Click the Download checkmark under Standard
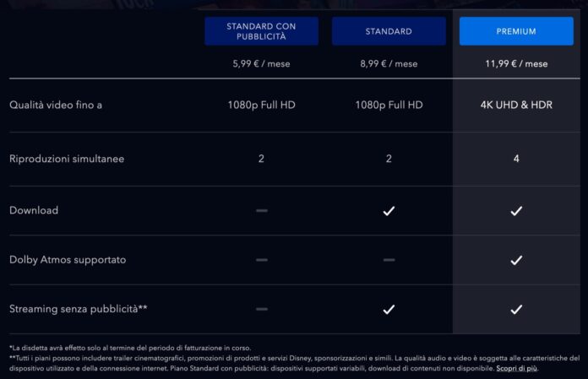This screenshot has width=588, height=379. tap(389, 210)
